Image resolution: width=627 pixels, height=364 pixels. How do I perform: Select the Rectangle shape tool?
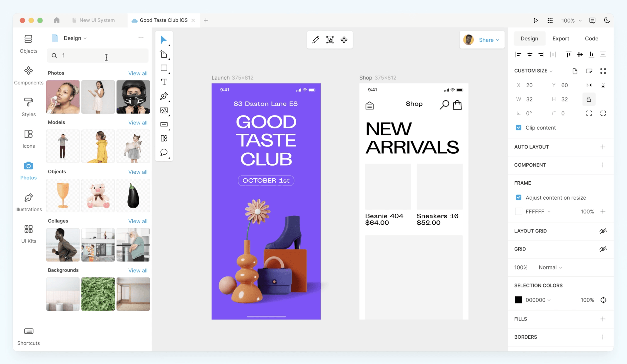point(164,68)
